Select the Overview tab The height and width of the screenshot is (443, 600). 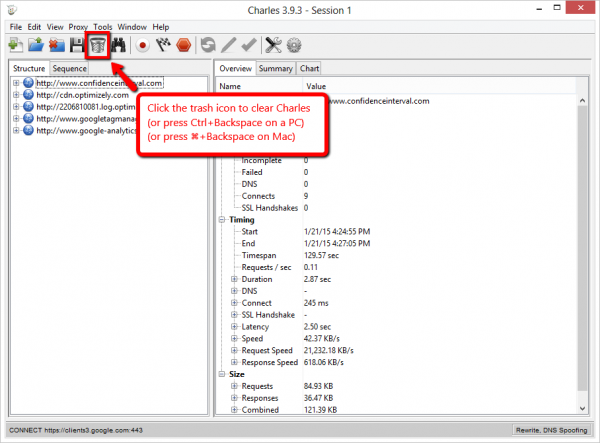[235, 68]
